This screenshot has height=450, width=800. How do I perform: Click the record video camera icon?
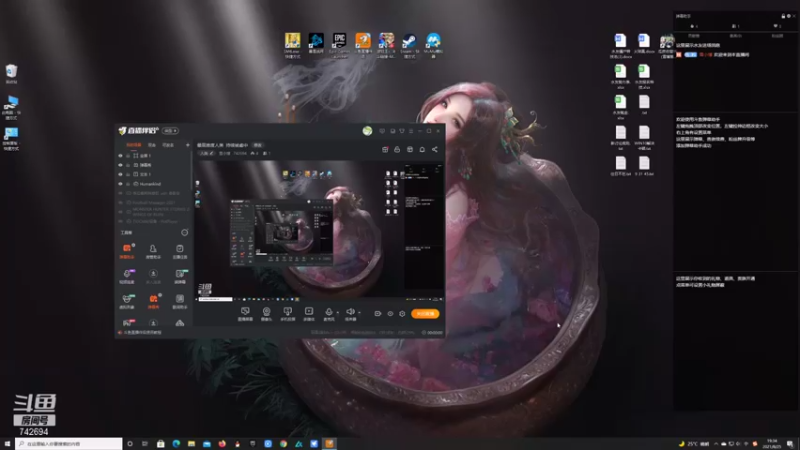tap(378, 314)
